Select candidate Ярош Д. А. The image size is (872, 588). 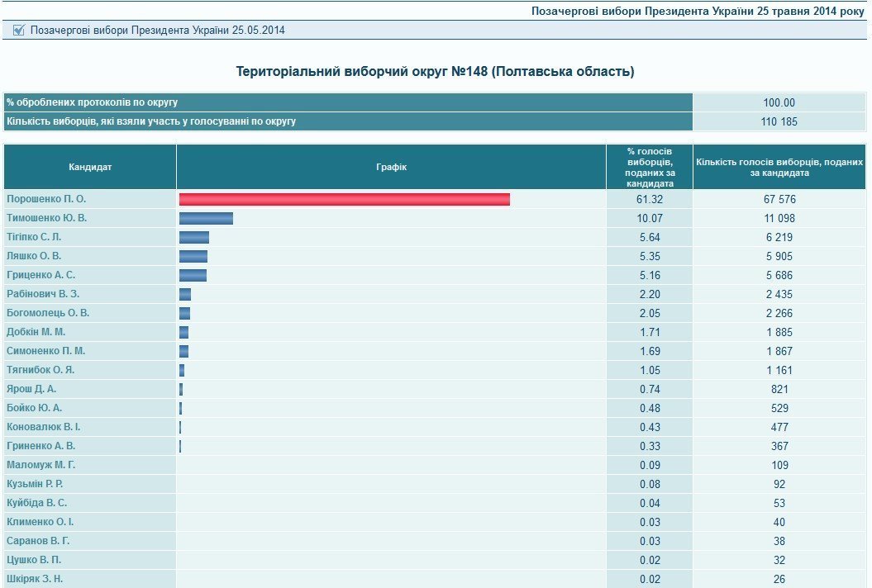click(x=31, y=389)
